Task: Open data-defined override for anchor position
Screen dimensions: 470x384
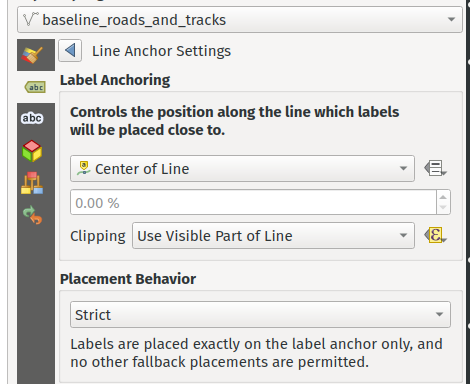Action: (x=435, y=168)
